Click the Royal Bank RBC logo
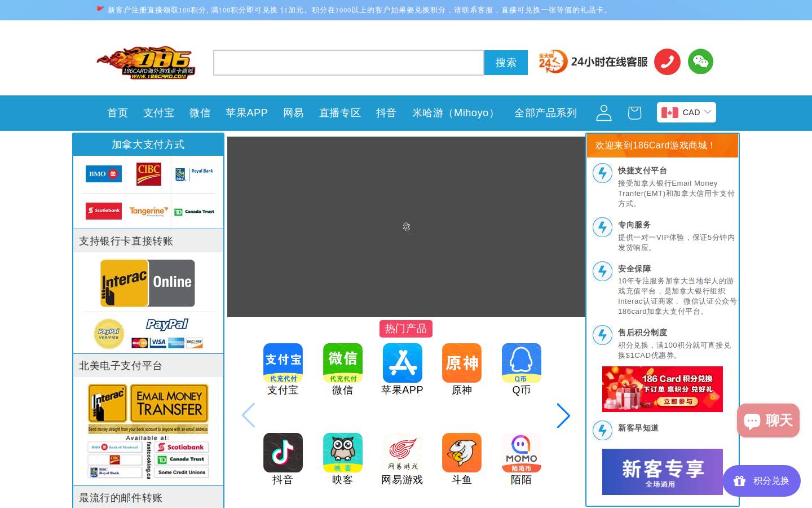The width and height of the screenshot is (812, 508). click(x=194, y=174)
